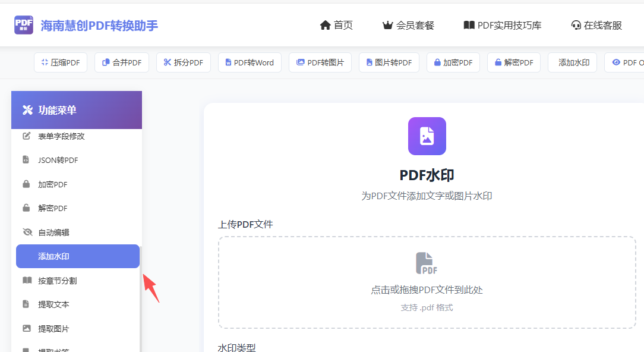Open 加密PDF in sidebar menu
Viewport: 644px width, 352px height.
77,184
